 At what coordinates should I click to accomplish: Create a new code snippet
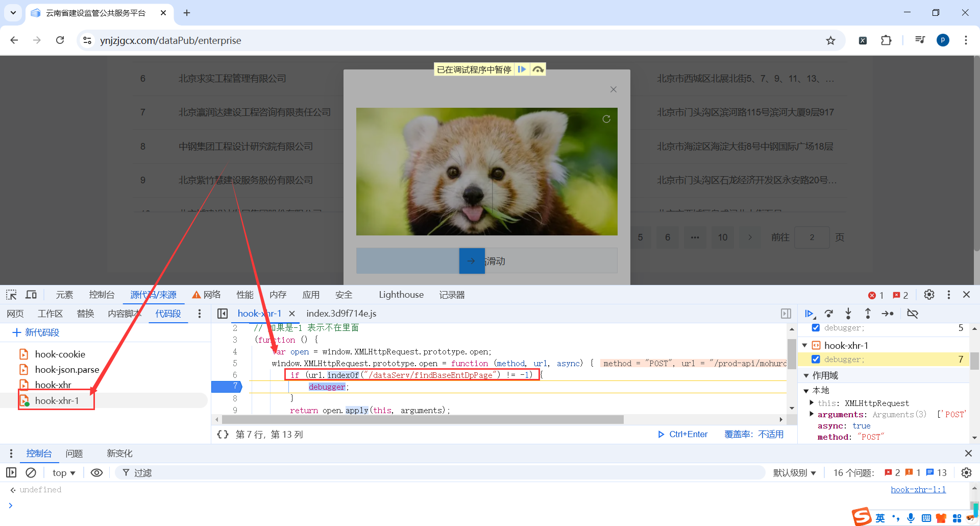[x=36, y=332]
